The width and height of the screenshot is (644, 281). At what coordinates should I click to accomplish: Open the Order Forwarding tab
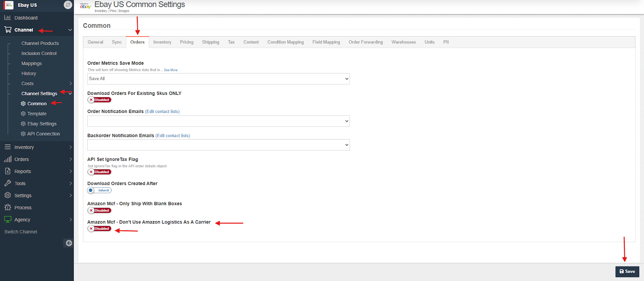click(366, 42)
